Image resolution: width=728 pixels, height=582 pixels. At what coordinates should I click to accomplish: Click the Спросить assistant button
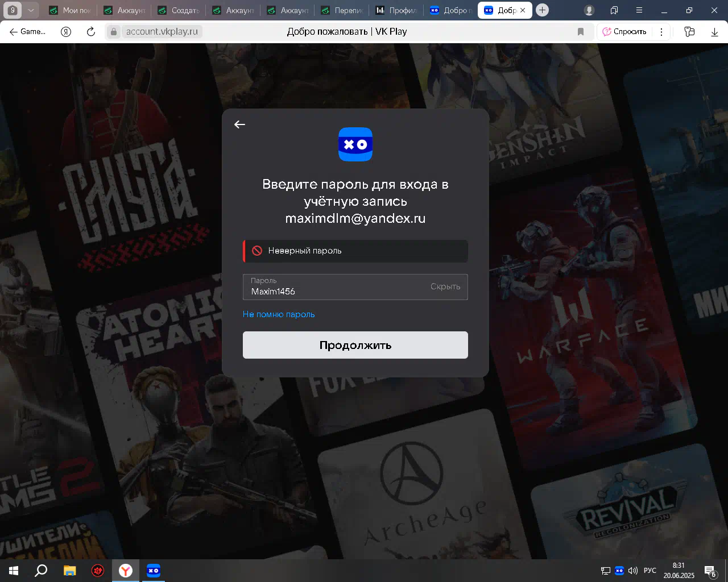coord(624,32)
